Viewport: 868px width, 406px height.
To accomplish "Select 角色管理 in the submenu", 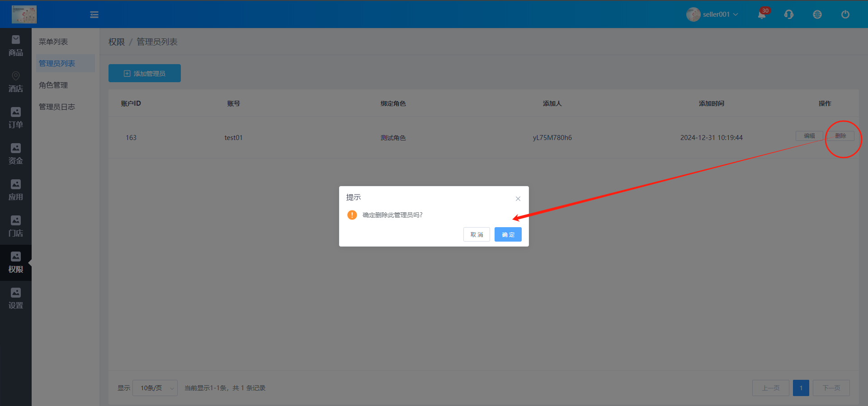I will 53,85.
